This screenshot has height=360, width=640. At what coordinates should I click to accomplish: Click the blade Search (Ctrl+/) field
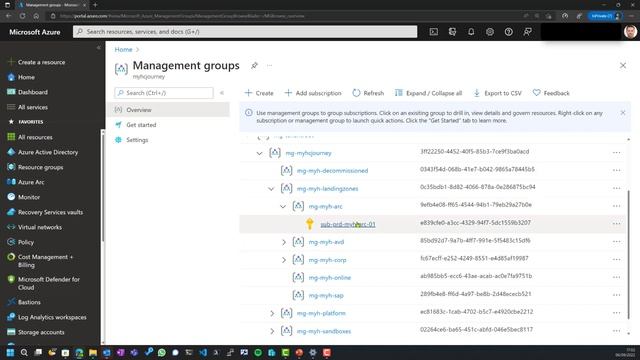[164, 93]
